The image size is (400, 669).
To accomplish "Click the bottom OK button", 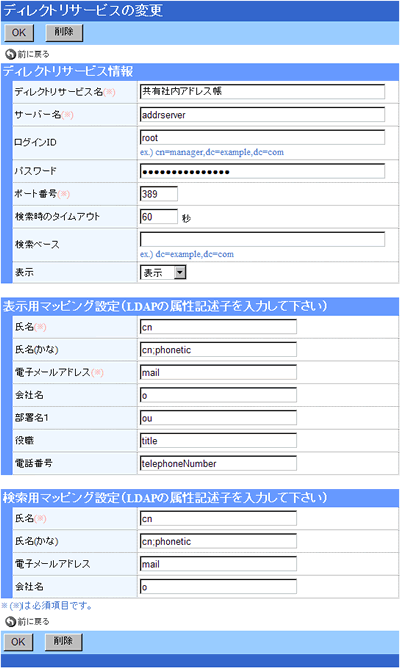I will coord(18,642).
